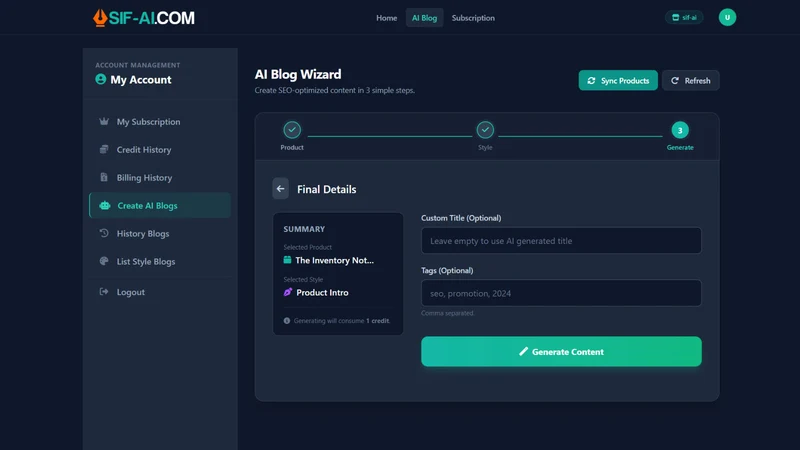
Task: Click the Sync Products button
Action: (618, 81)
